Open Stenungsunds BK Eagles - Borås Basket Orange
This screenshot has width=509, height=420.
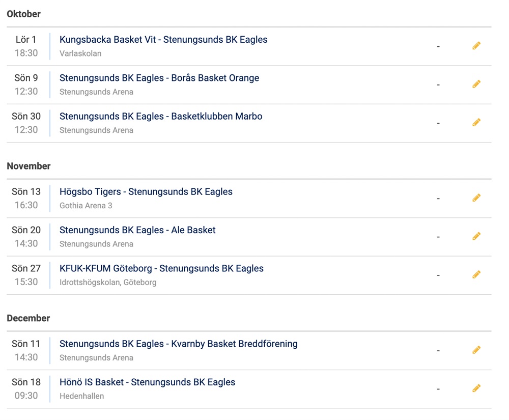[159, 78]
